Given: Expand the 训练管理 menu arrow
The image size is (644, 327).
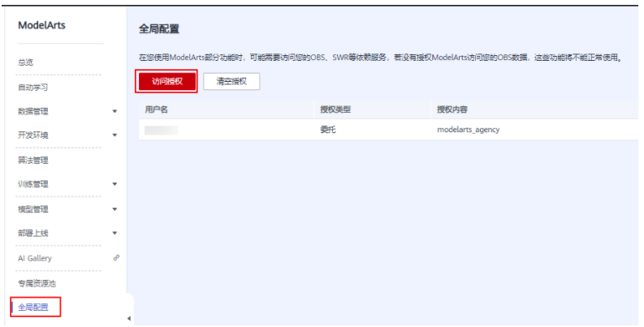Looking at the screenshot, I should tap(115, 184).
